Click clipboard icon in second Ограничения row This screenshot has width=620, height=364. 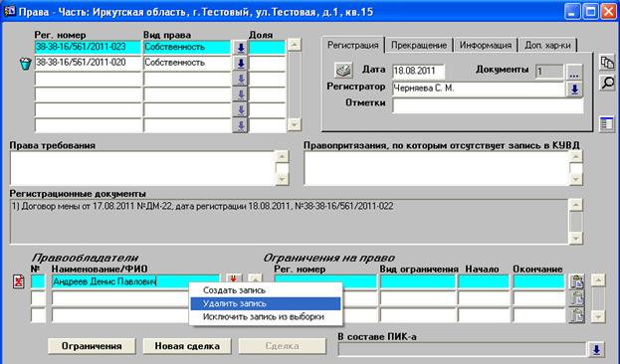tap(576, 298)
